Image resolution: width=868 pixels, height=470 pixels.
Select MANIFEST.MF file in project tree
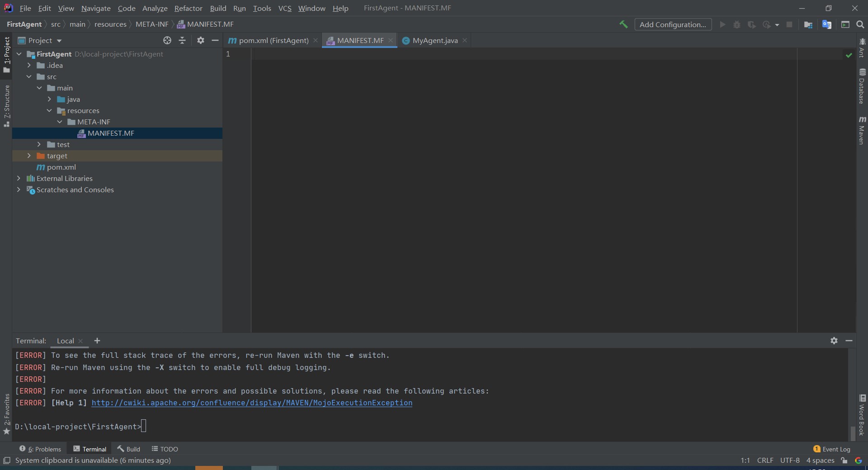point(111,133)
